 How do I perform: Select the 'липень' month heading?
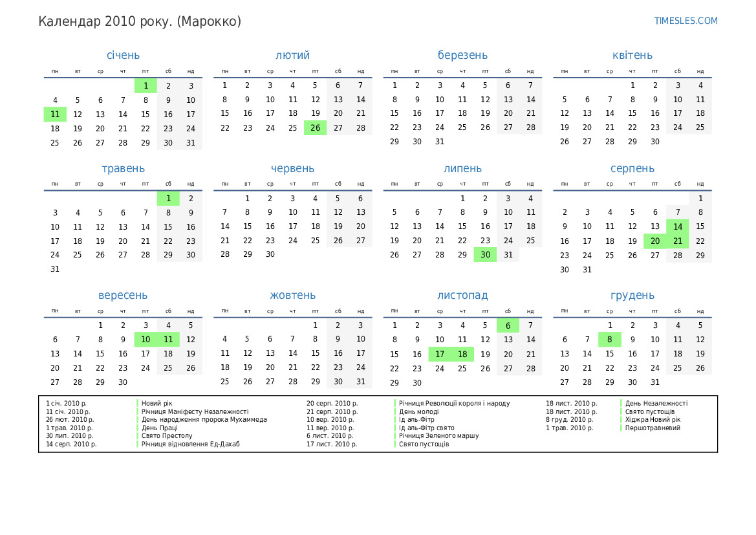462,168
